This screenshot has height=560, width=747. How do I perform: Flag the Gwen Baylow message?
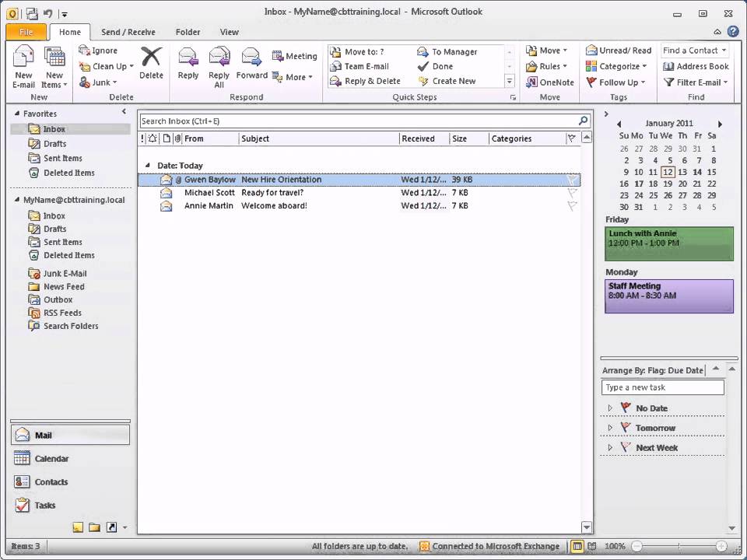572,180
